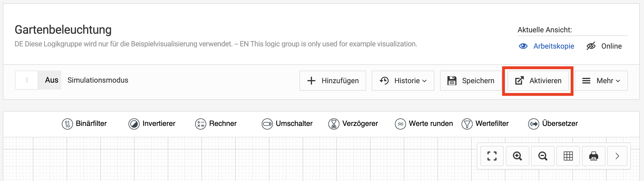This screenshot has width=644, height=181.
Task: Print the logic diagram
Action: (593, 156)
